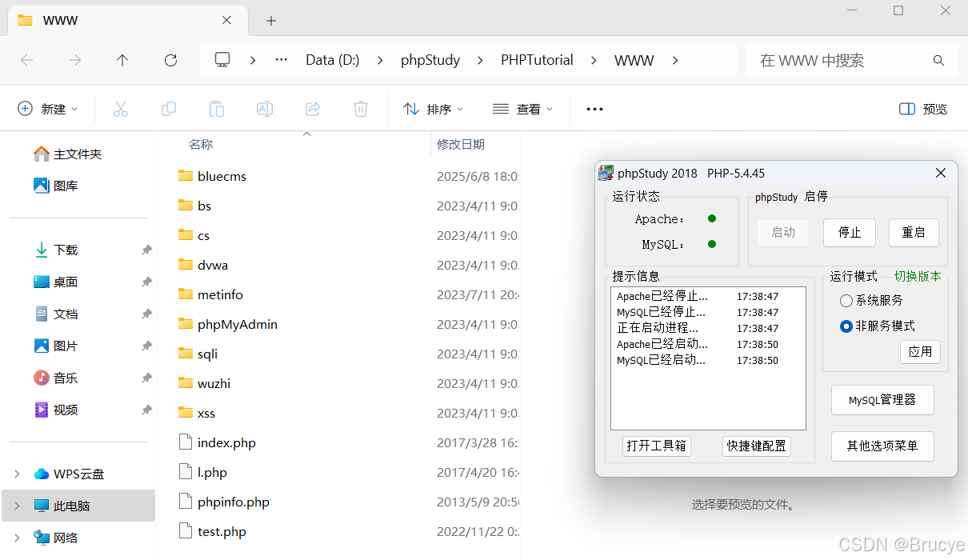The image size is (968, 560).
Task: Click the Back navigation arrow
Action: point(26,60)
